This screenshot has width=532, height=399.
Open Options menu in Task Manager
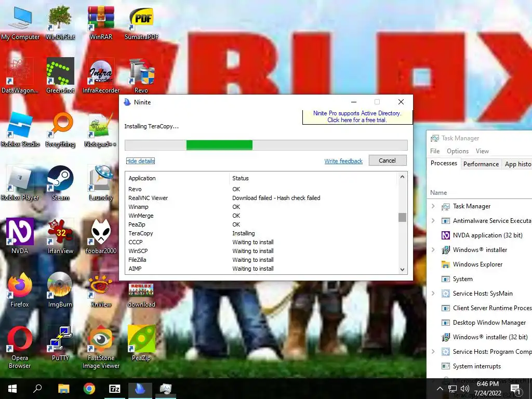point(457,151)
